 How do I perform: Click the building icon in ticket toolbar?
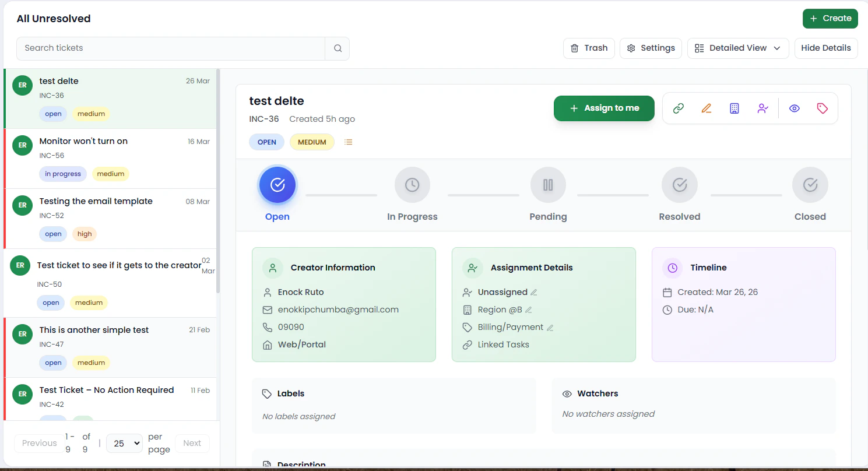pos(735,108)
